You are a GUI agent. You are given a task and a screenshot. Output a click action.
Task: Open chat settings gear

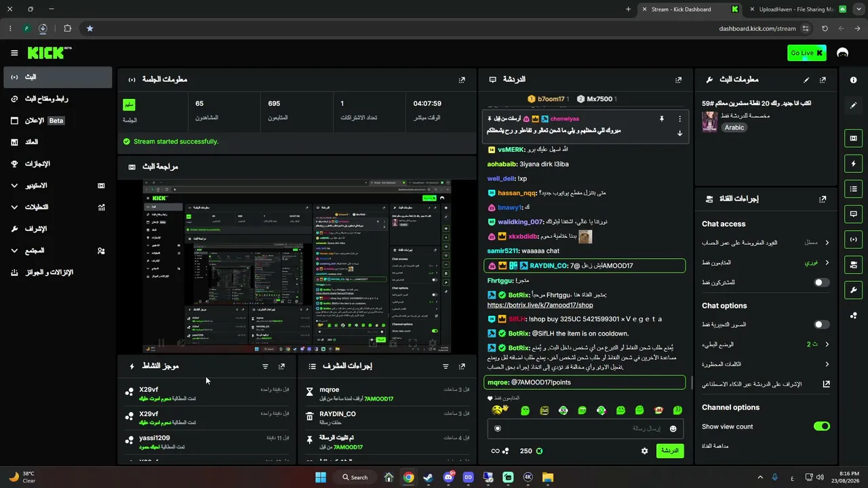pyautogui.click(x=644, y=451)
